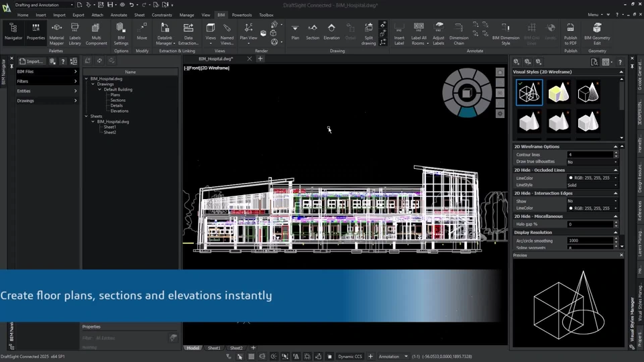Toggle the Dynamic CCS button

coord(350,357)
